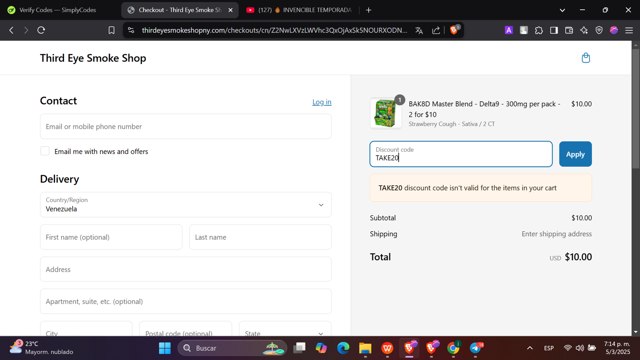Open the weather widget showing 23°C

[x=41, y=348]
